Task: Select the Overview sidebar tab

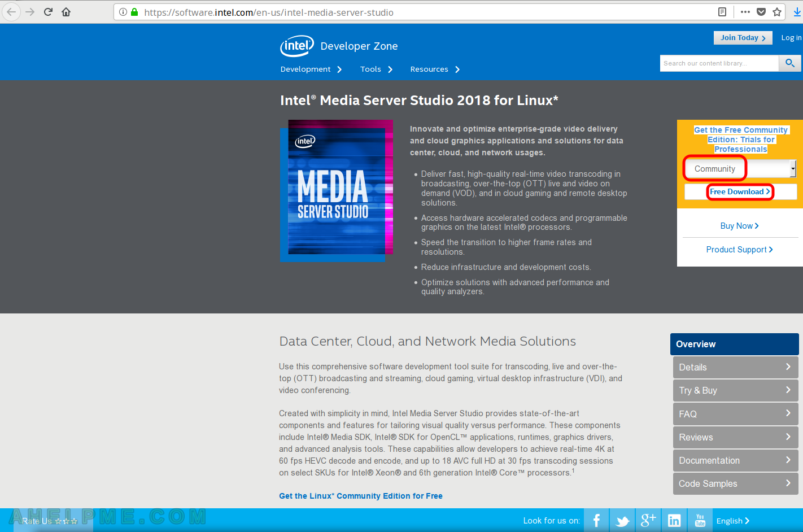Action: (734, 344)
